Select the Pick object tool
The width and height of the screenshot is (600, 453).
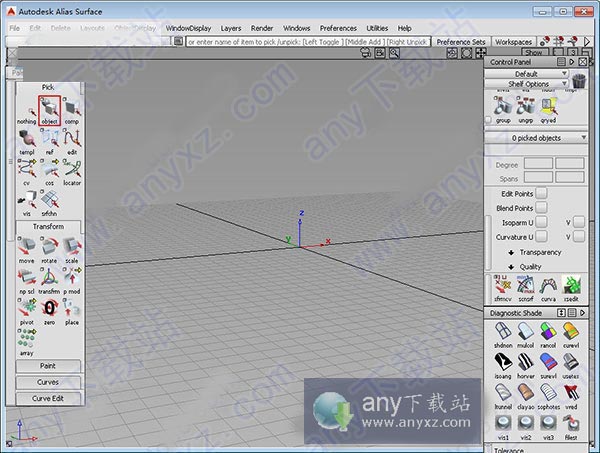click(x=49, y=111)
